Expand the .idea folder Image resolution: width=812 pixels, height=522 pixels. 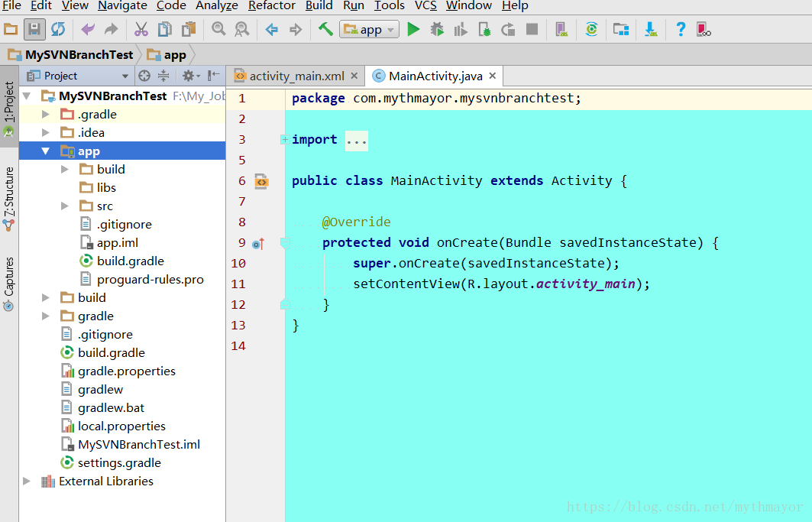click(x=46, y=133)
